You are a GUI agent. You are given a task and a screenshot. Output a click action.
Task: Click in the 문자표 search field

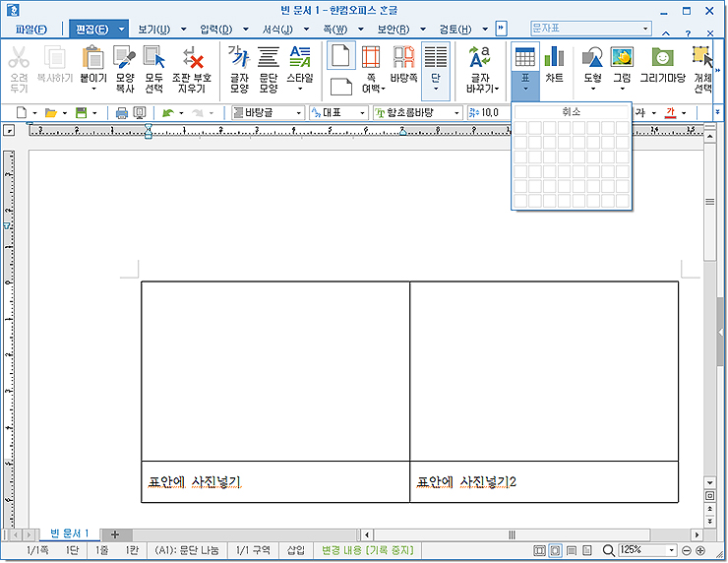click(586, 29)
